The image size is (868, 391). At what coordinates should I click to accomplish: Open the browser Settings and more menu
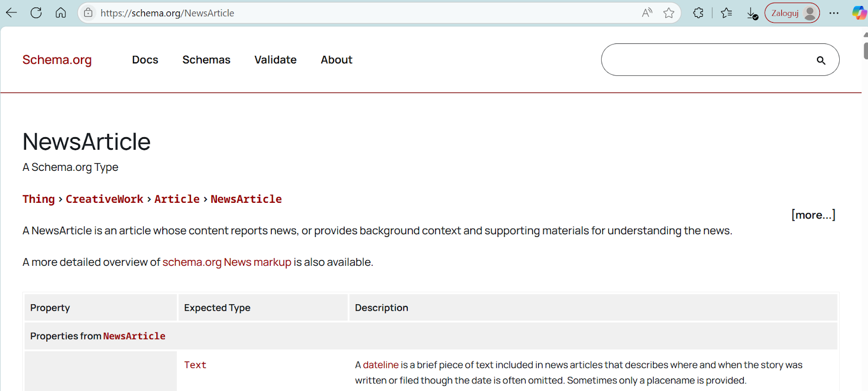pos(834,13)
